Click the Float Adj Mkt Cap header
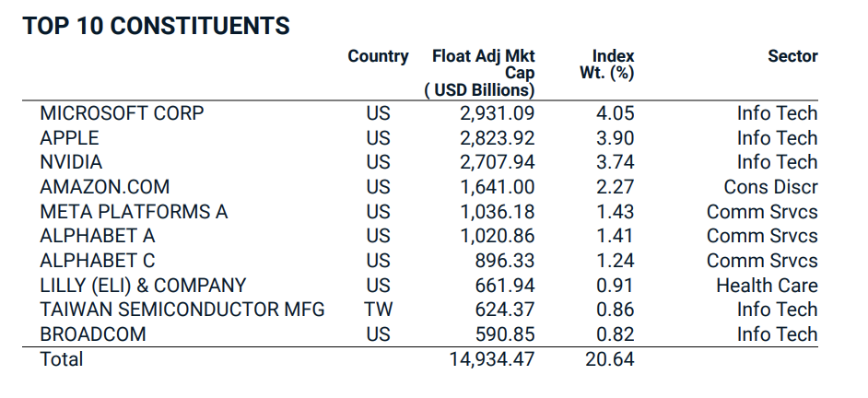Viewport: 868px width, 398px height. tap(483, 73)
